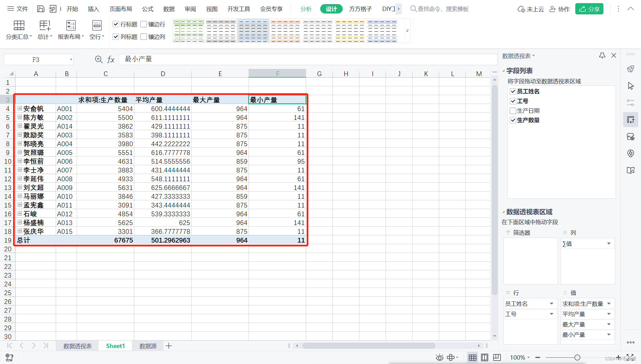Open the 总计 dropdown

[45, 30]
